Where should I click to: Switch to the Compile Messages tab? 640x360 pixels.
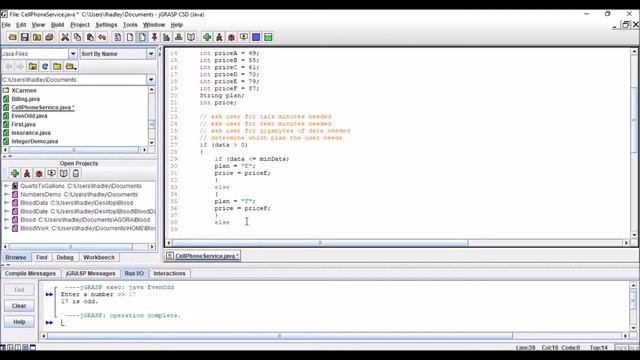pos(30,273)
